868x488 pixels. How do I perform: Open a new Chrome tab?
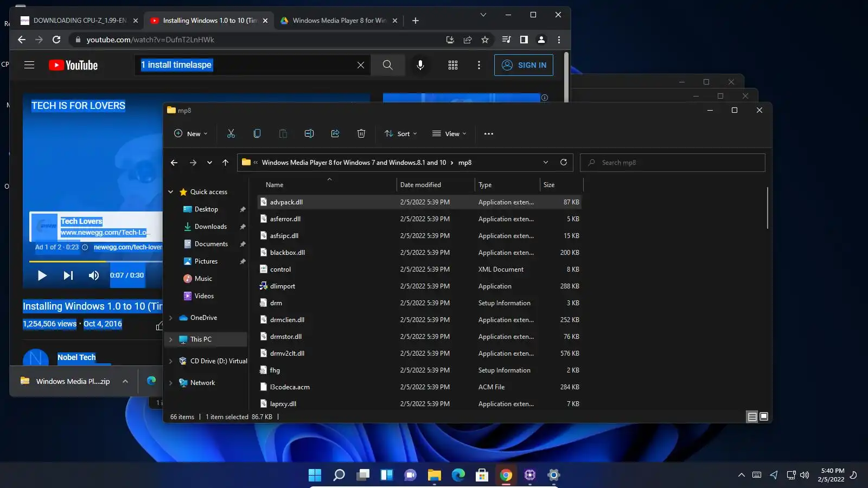(x=416, y=21)
